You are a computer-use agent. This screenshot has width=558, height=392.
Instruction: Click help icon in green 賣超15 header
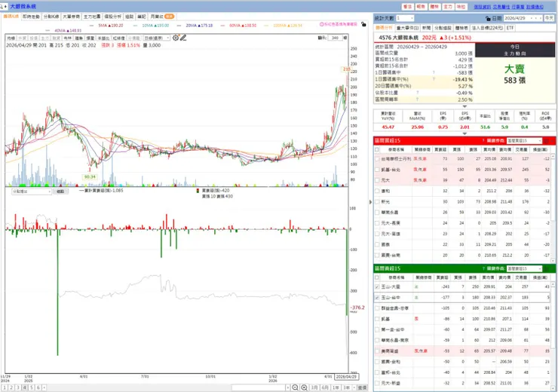click(x=483, y=268)
